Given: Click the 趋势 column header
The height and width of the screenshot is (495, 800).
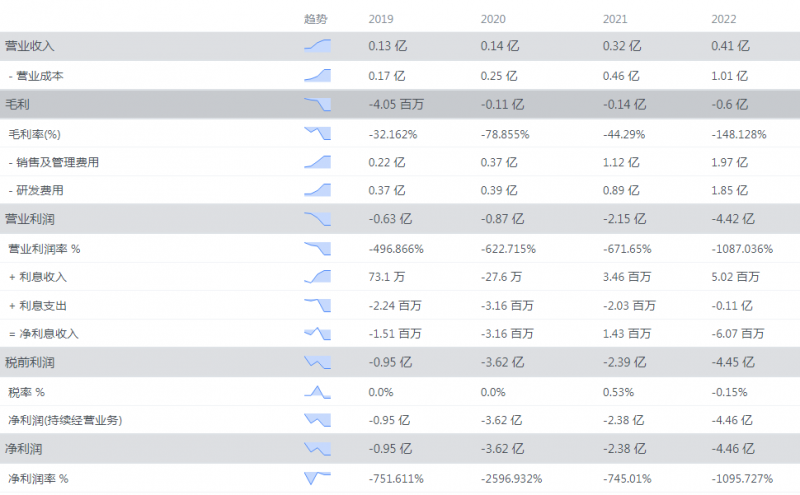Looking at the screenshot, I should click(x=315, y=19).
